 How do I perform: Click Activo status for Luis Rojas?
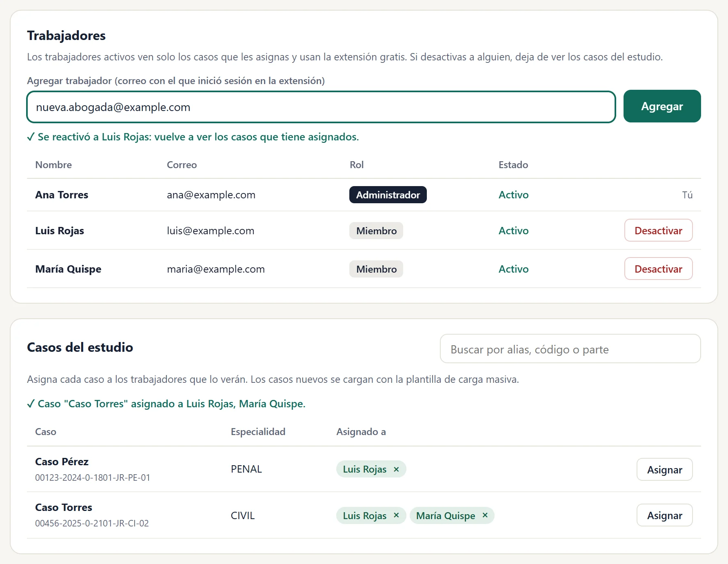513,231
